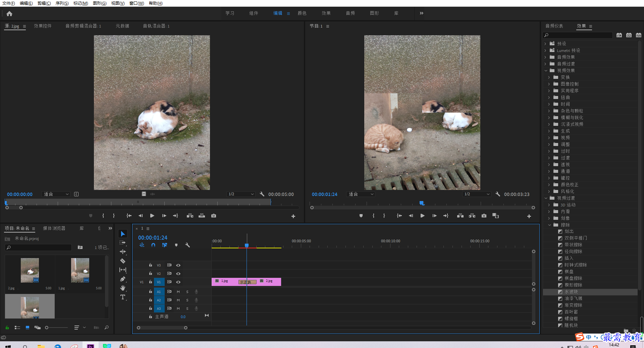This screenshot has height=348, width=644.
Task: Open Source monitor 1/2 resolution dropdown
Action: (x=241, y=194)
